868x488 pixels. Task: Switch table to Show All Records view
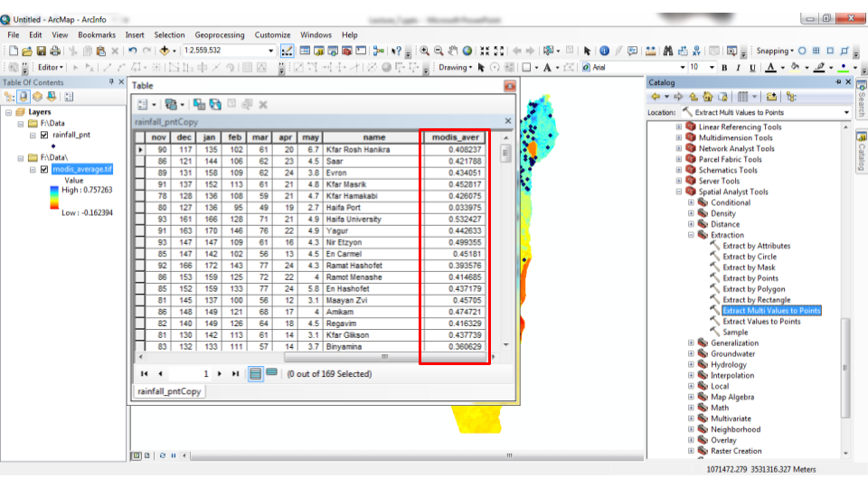point(255,374)
